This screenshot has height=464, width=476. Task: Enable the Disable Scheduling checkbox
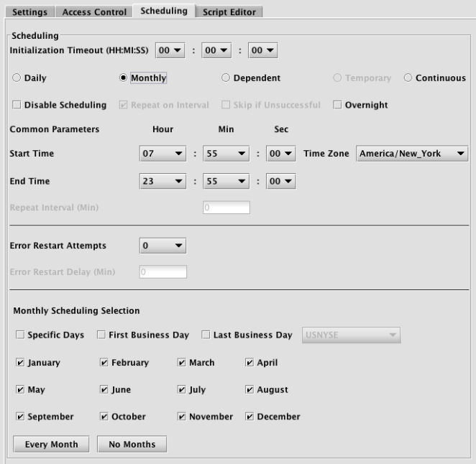pos(17,106)
